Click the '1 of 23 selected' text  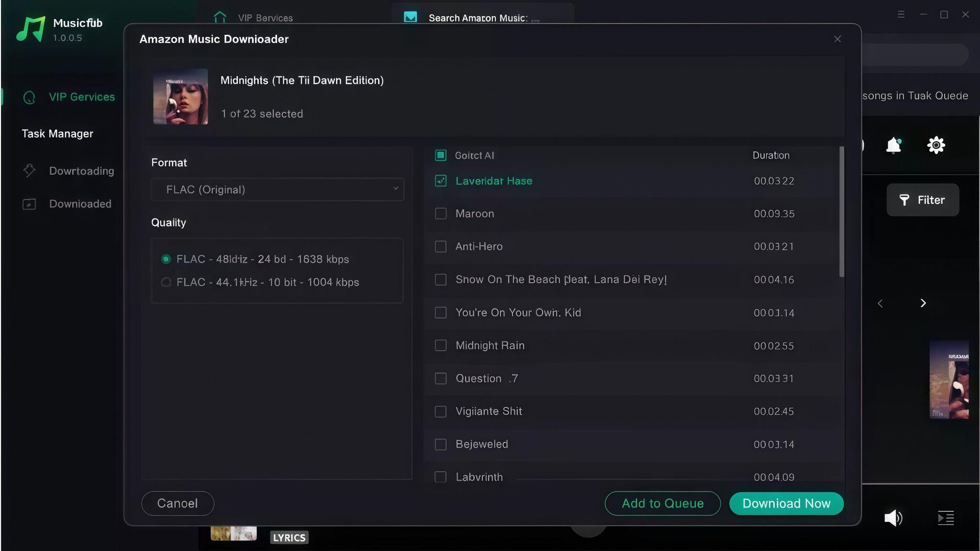tap(262, 114)
